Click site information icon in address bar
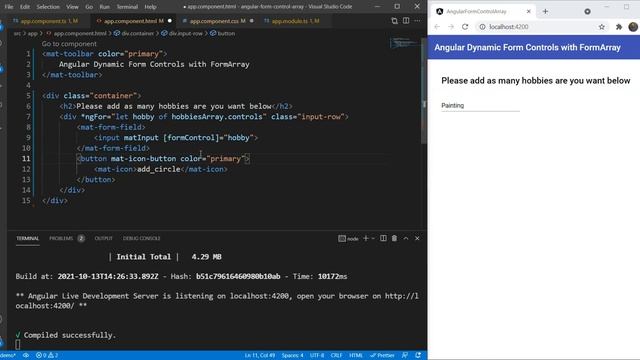Viewport: 640px width, 360px height. pyautogui.click(x=482, y=27)
